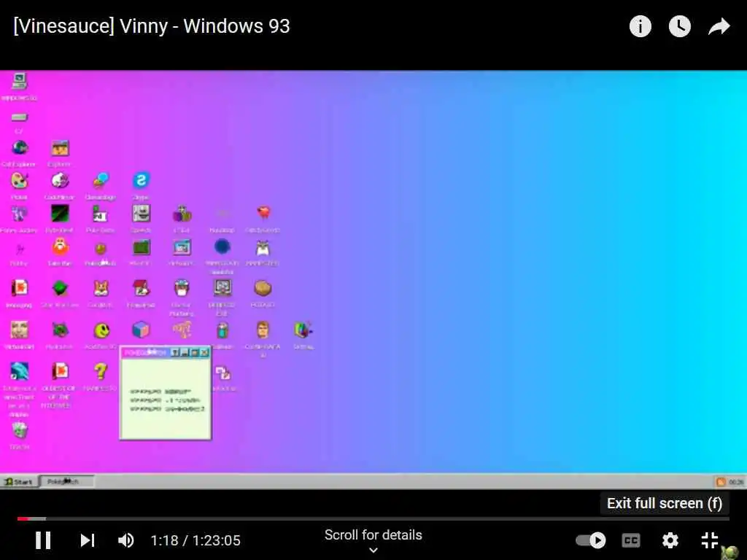Open the CodeMirror icon
The width and height of the screenshot is (747, 560).
coord(60,181)
